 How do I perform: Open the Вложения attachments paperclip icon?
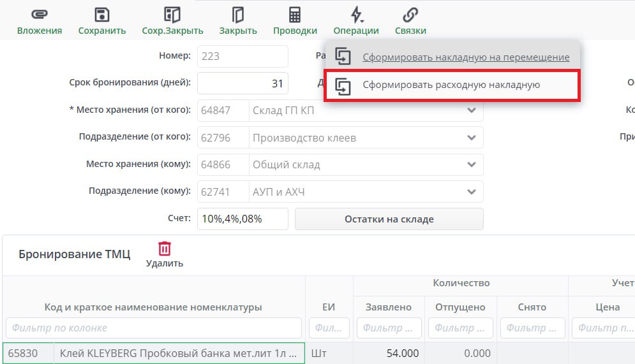40,15
